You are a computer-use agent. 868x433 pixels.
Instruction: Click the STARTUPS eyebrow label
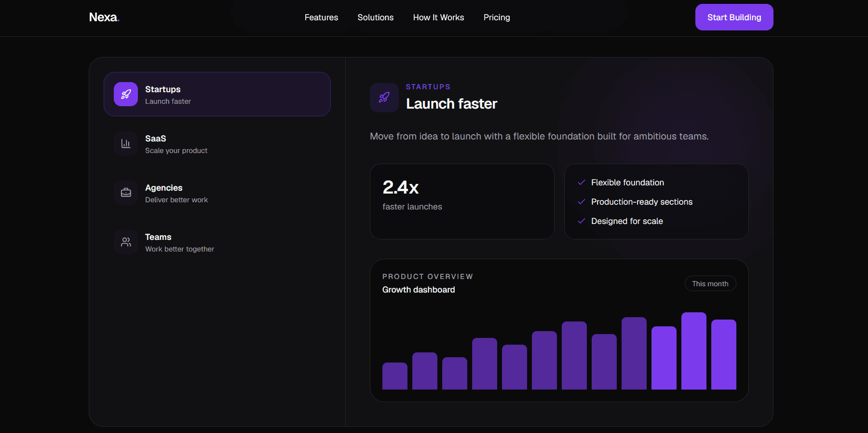428,87
